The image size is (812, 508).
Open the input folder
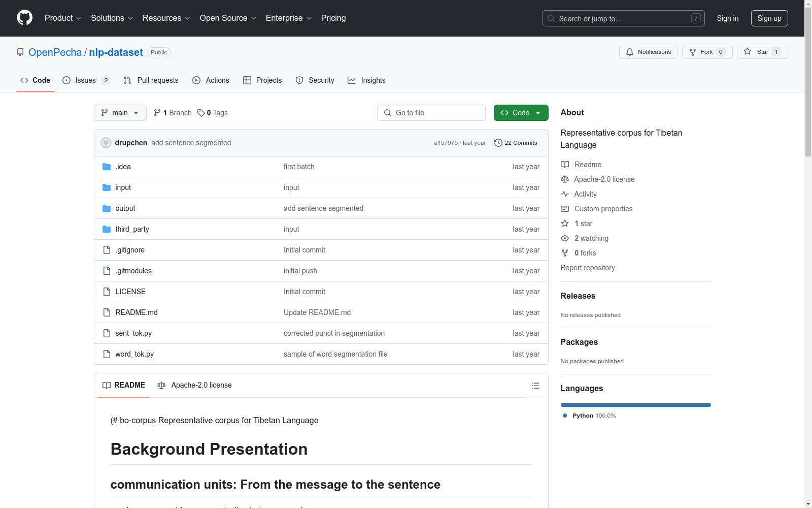[x=123, y=187]
